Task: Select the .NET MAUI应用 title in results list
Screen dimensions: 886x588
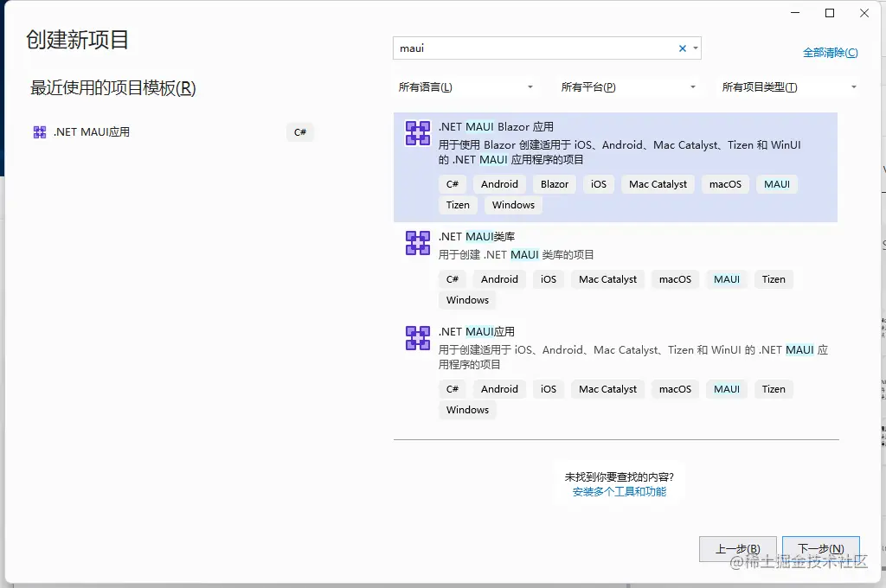Action: [x=477, y=332]
